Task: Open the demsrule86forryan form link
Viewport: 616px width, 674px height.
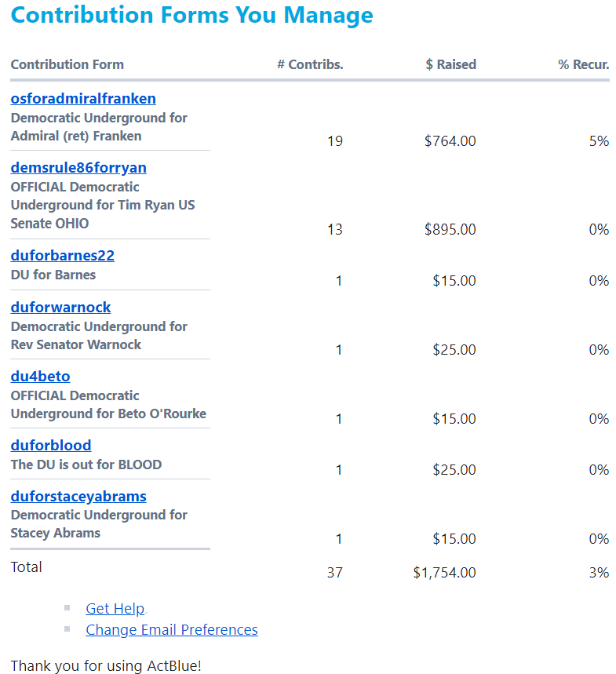Action: (78, 168)
